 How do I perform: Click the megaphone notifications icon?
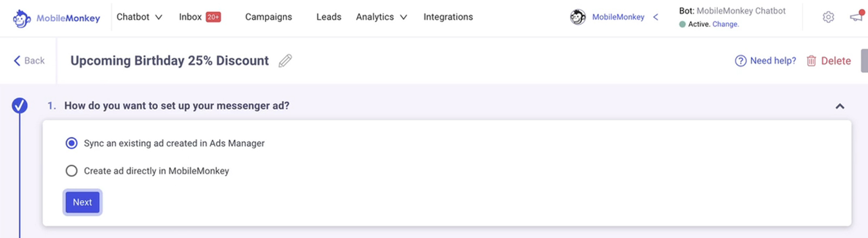coord(856,17)
